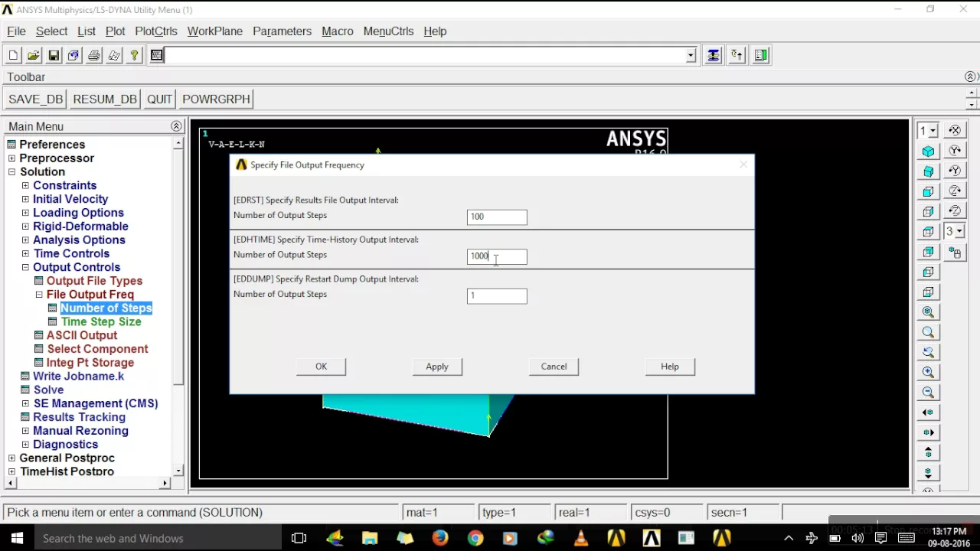The width and height of the screenshot is (980, 551).
Task: Click the Pan Model Right arrow icon
Action: point(929,432)
